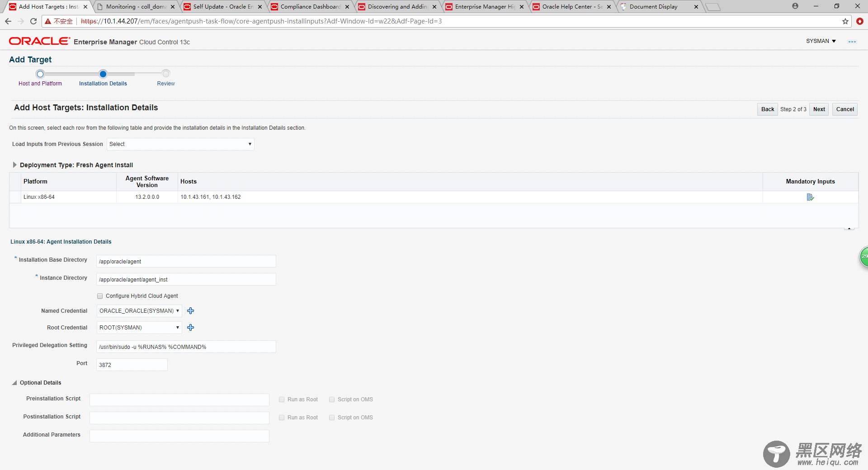Click the Review step label
The width and height of the screenshot is (868, 470).
point(166,84)
